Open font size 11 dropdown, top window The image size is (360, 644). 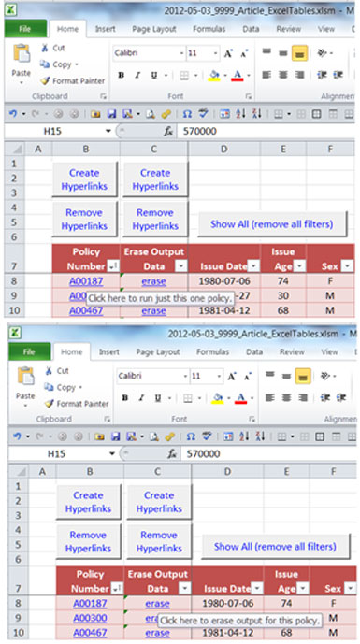tap(215, 53)
